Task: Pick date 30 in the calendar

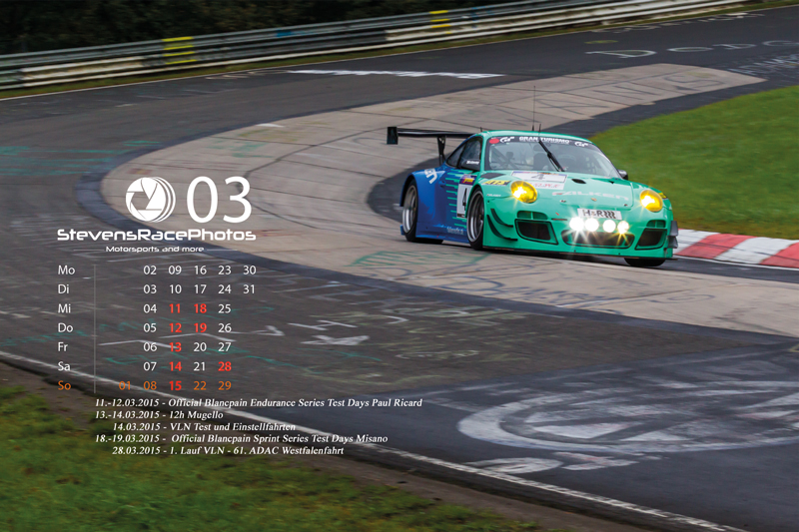Action: click(x=249, y=269)
